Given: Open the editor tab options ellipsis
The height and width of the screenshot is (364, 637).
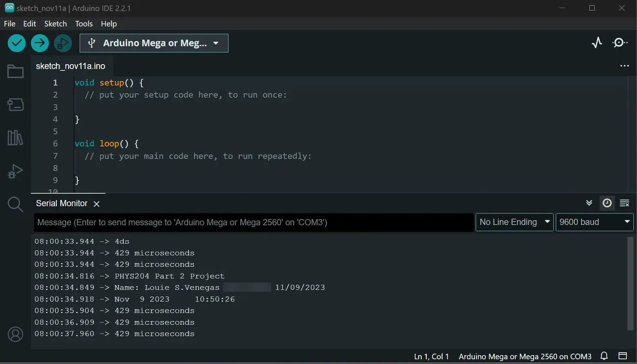Looking at the screenshot, I should pyautogui.click(x=624, y=66).
